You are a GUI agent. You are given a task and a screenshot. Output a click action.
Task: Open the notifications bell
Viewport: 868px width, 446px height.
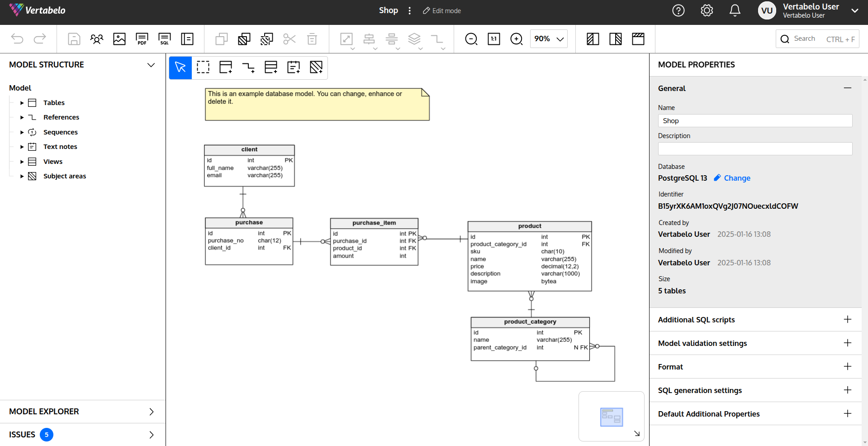click(x=735, y=10)
